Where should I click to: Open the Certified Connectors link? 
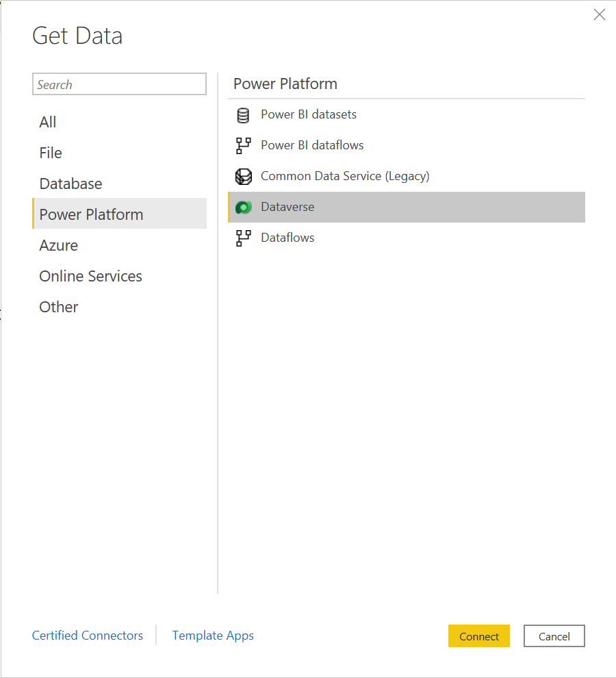coord(88,636)
